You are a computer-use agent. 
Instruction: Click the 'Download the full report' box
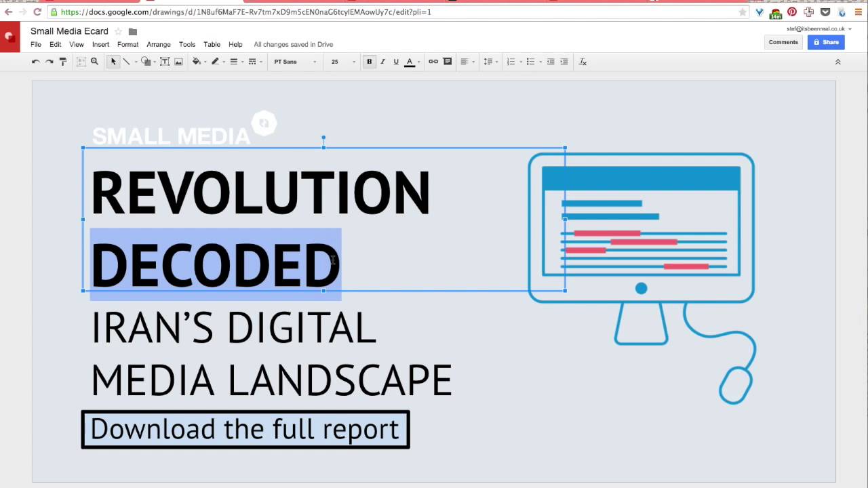pyautogui.click(x=245, y=429)
